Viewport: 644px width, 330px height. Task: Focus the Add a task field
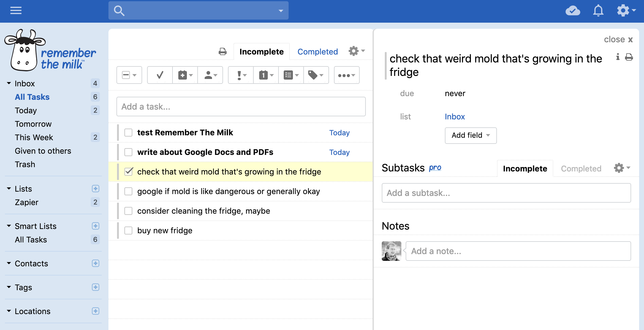tap(241, 107)
